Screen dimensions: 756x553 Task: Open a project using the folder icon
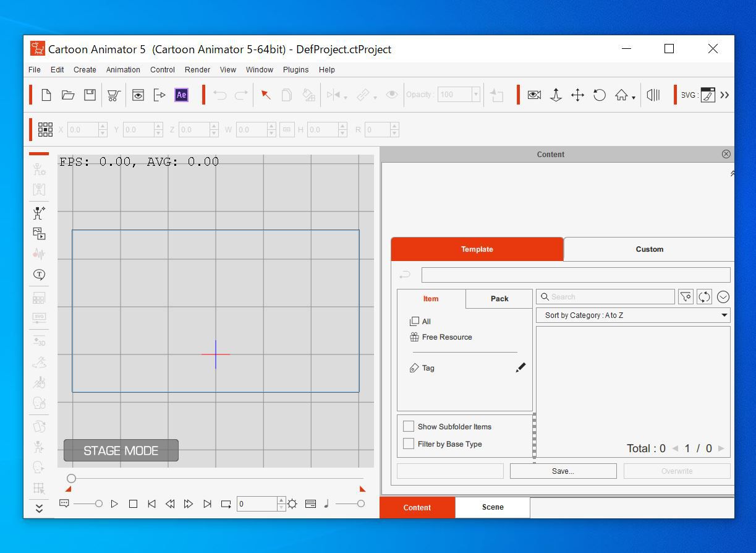click(x=68, y=95)
